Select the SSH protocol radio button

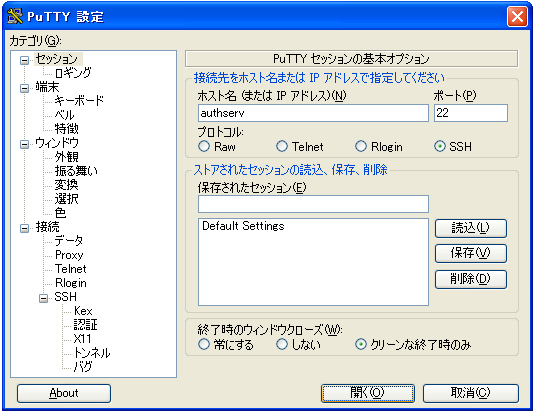(x=440, y=146)
